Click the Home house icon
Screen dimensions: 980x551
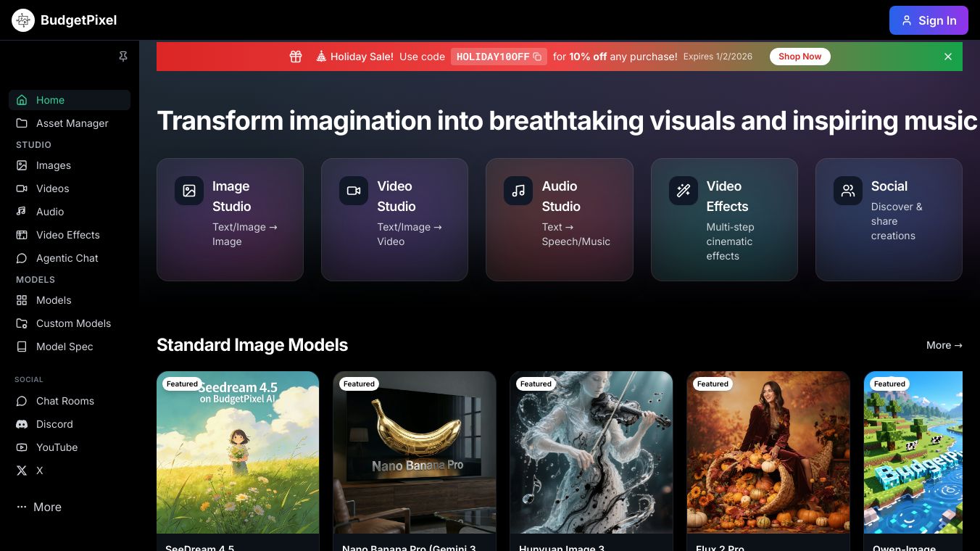point(22,100)
